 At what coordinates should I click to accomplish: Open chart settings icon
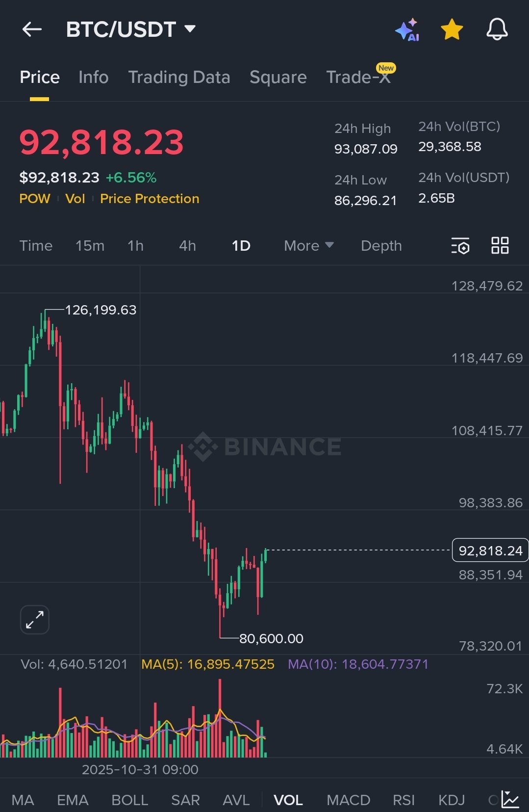click(x=460, y=246)
